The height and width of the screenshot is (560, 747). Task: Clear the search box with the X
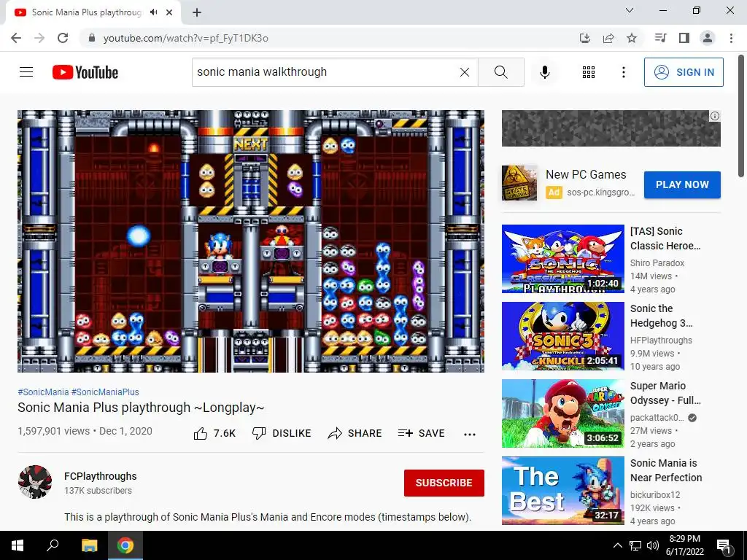click(x=465, y=72)
